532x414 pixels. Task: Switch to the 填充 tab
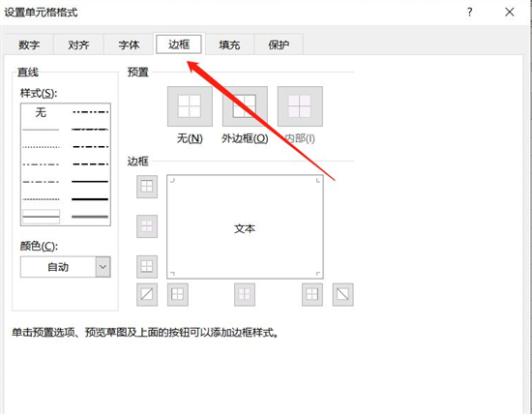pos(229,44)
